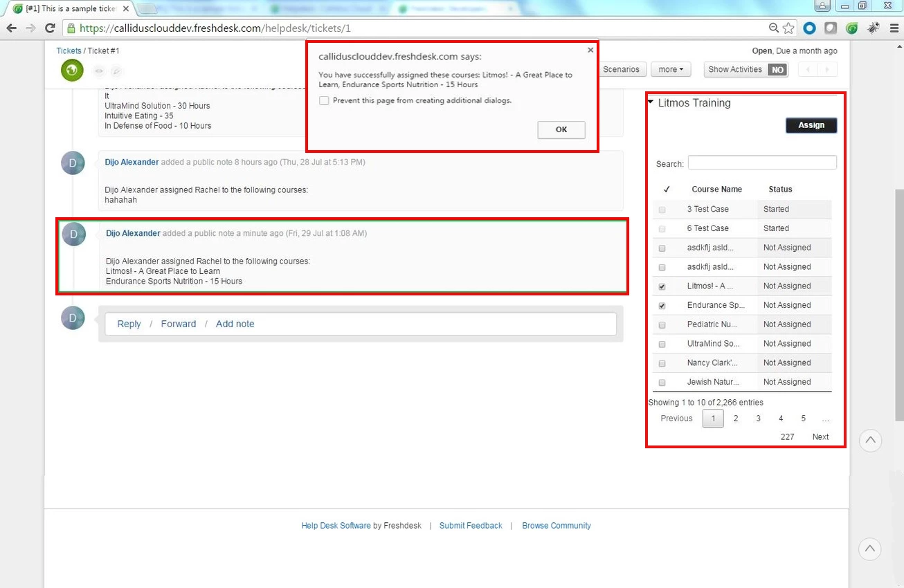Check 'Prevent this page from creating additional dialogs'

point(324,101)
